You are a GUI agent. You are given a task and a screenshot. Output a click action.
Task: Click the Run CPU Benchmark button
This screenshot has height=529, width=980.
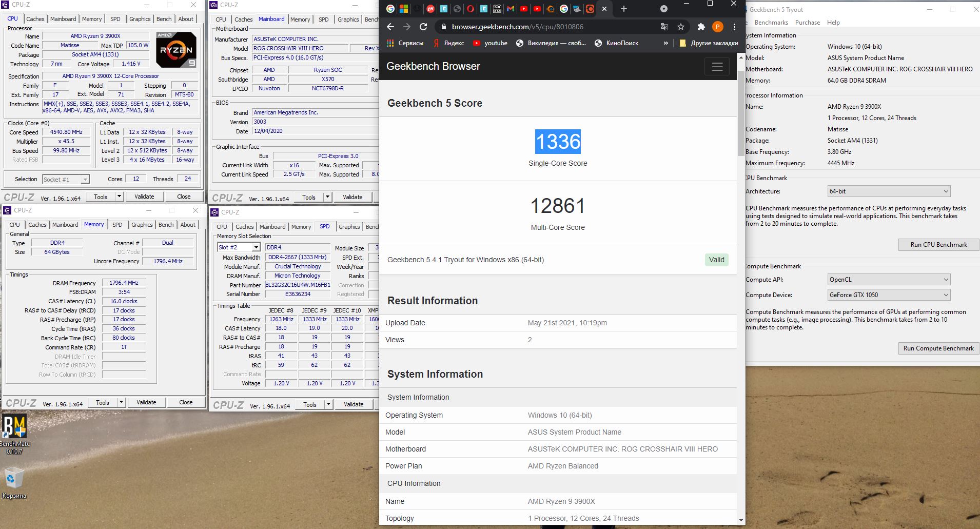click(x=938, y=245)
